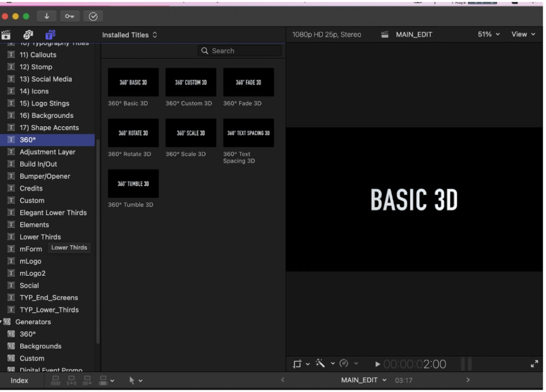Select the mLogo2 category
546x392 pixels.
47,273
